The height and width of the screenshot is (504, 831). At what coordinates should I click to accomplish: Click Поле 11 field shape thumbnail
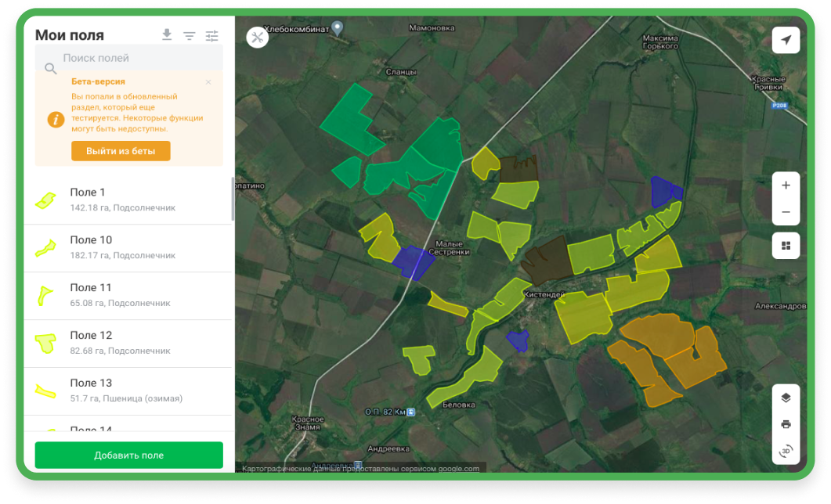(x=45, y=296)
